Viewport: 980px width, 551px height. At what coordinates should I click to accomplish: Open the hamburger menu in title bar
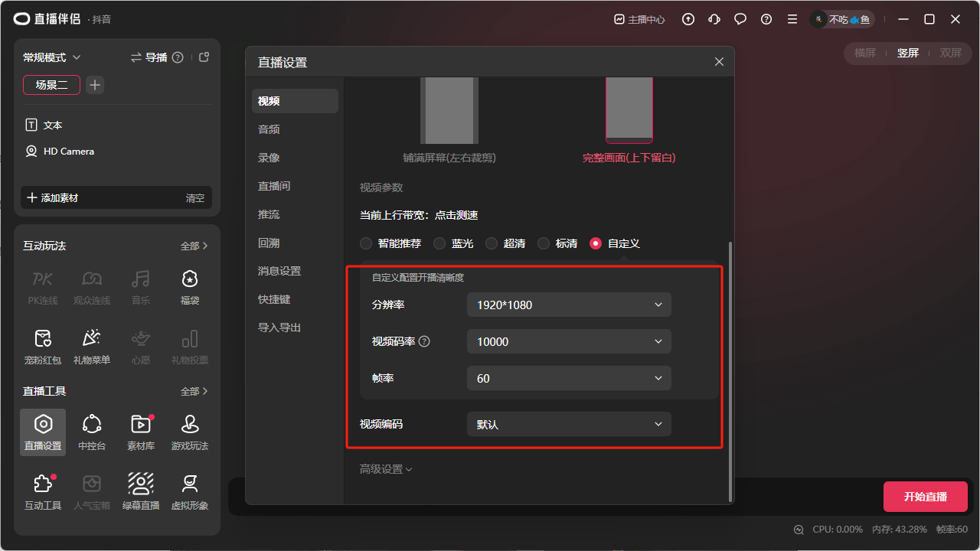point(792,19)
